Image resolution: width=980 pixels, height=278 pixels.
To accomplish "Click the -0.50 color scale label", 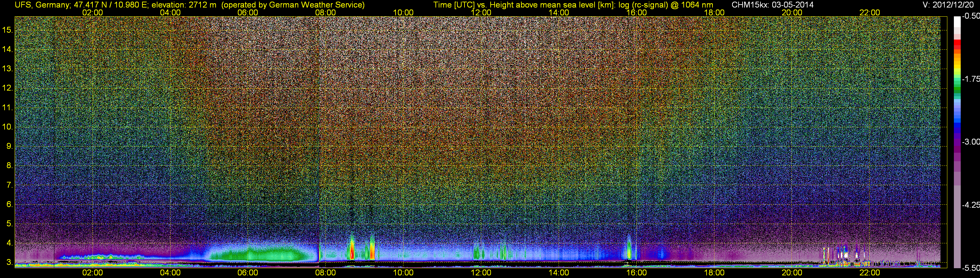I will 971,16.
